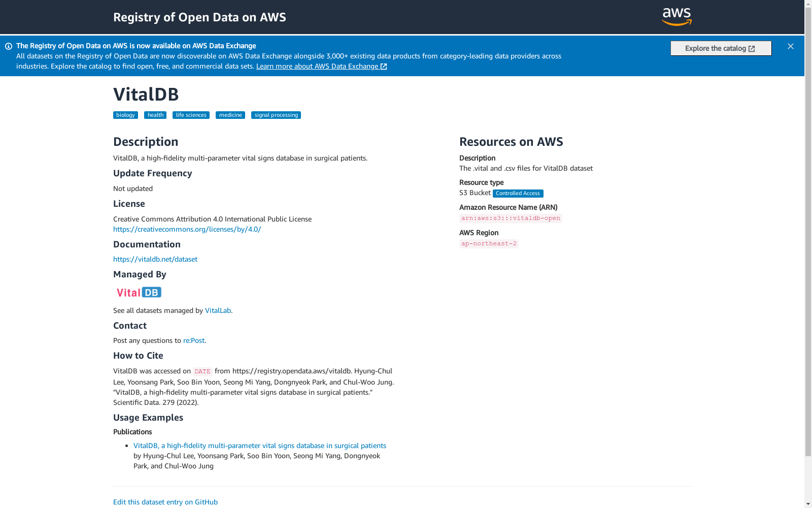This screenshot has width=812, height=508.
Task: Select the health tag
Action: tap(155, 115)
